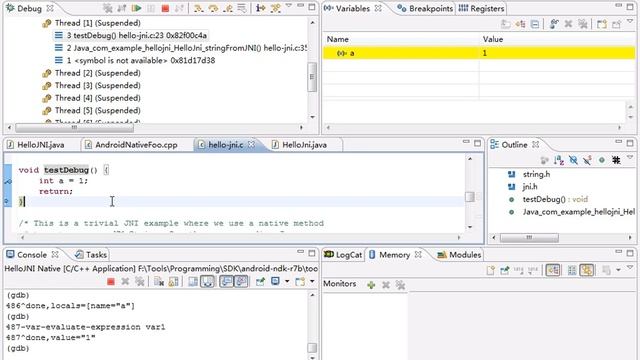Click the Debug panel horizontal scrollbar thumb

coord(74,128)
